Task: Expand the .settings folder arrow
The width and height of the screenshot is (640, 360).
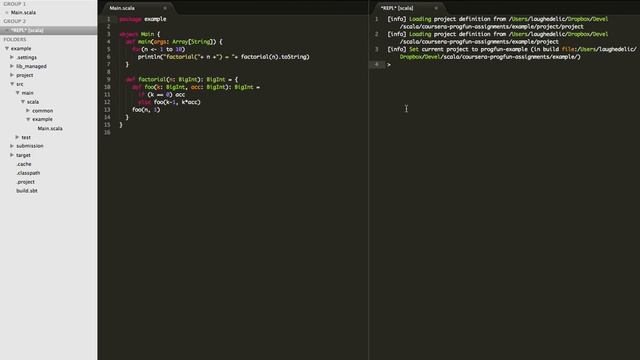Action: pyautogui.click(x=12, y=57)
